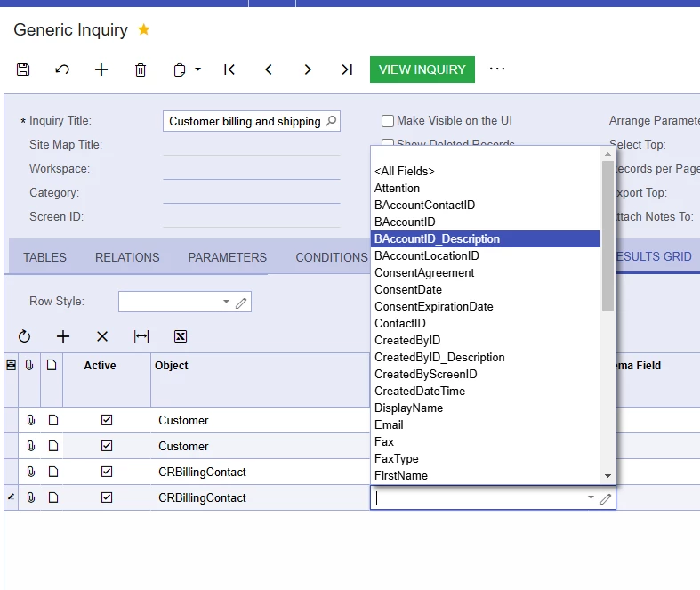Viewport: 700px width, 590px height.
Task: Go to the previous record
Action: pyautogui.click(x=269, y=69)
